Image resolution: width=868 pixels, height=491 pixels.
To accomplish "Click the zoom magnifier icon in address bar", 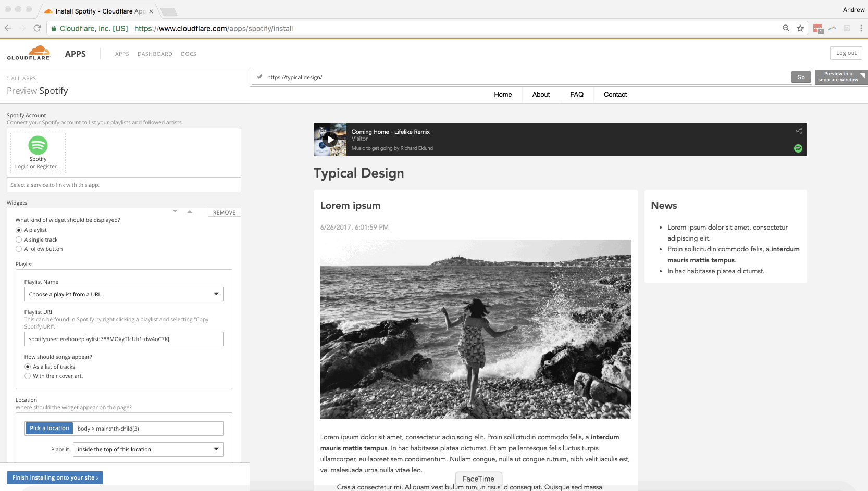I will point(786,28).
